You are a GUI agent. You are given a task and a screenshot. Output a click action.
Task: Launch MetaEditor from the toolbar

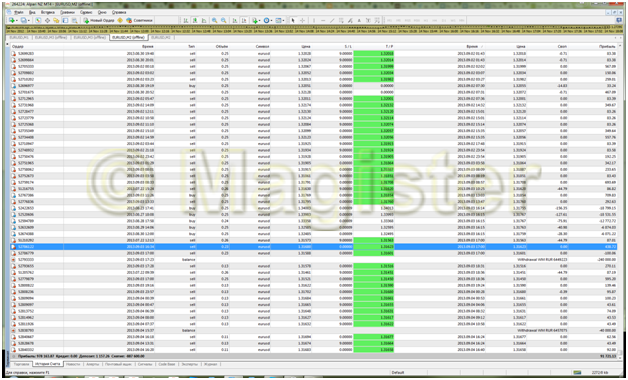(x=120, y=20)
